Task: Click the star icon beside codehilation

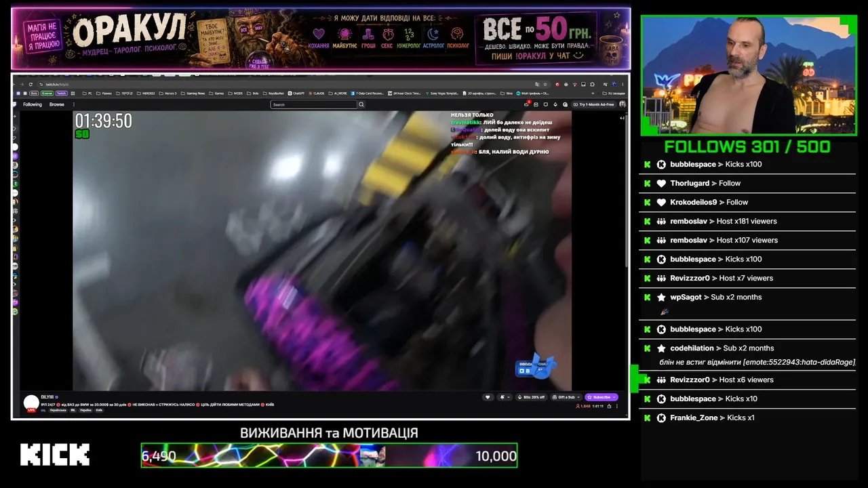Action: tap(661, 348)
